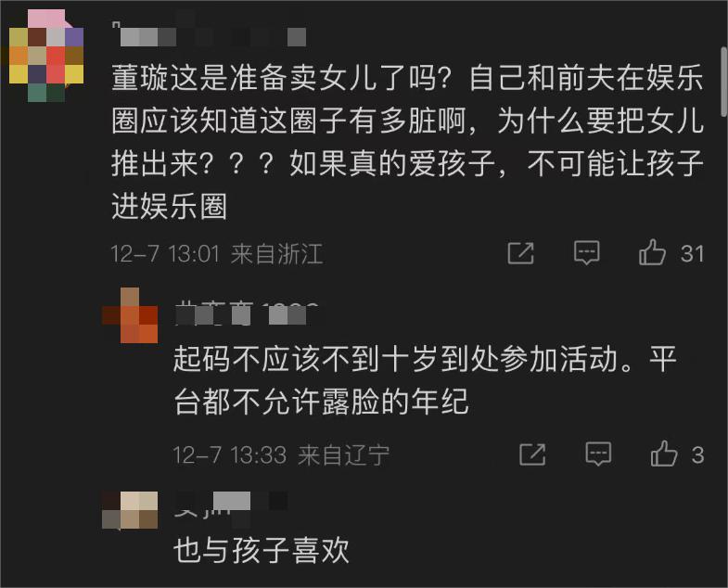The width and height of the screenshot is (728, 588).
Task: Click the like count 3 on reply
Action: pos(697,454)
